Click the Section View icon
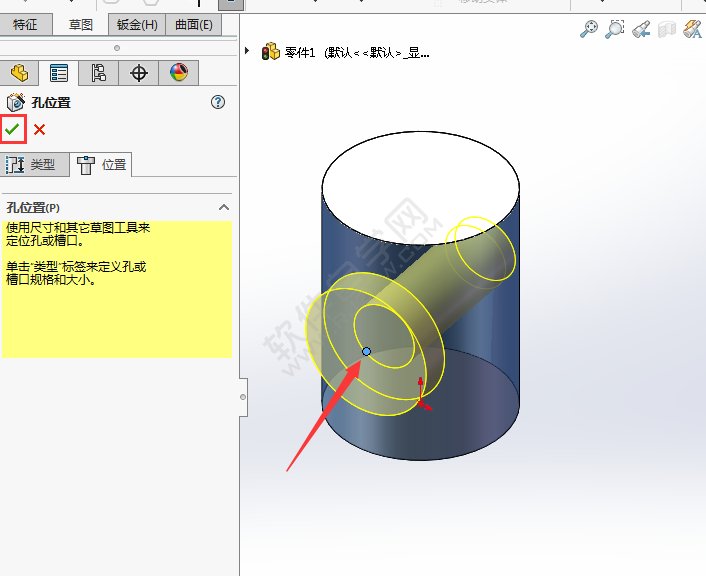Screen dimensions: 706x576 667,29
